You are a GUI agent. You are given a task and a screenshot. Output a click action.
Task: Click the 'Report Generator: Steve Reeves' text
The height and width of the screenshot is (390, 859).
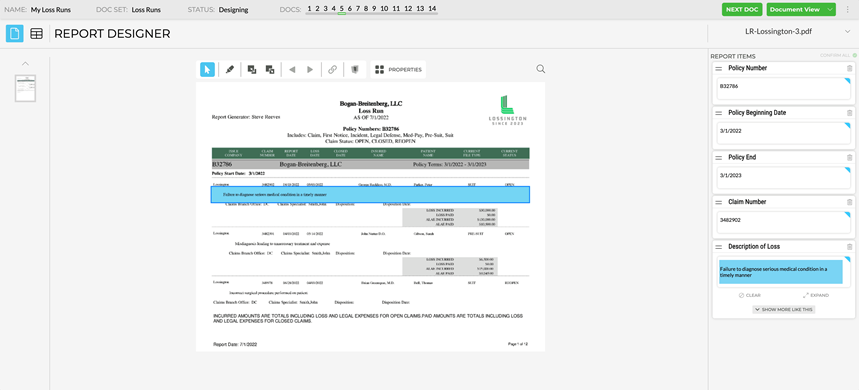[x=246, y=117]
